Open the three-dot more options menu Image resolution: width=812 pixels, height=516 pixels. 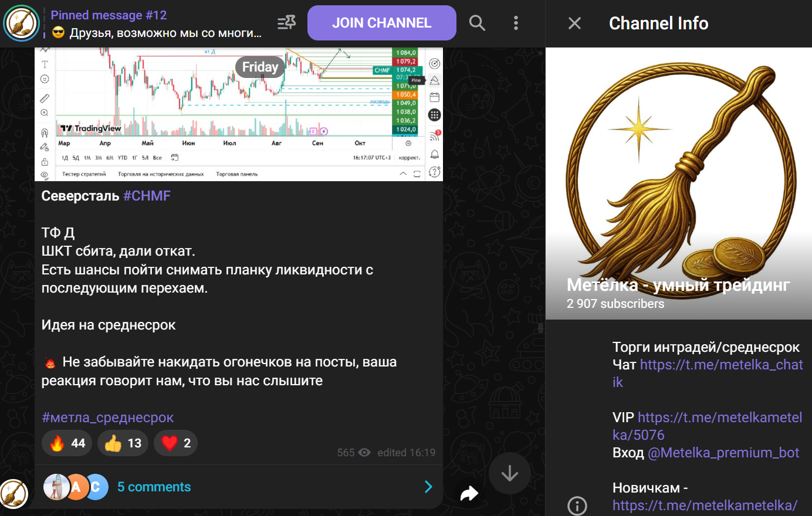point(516,23)
